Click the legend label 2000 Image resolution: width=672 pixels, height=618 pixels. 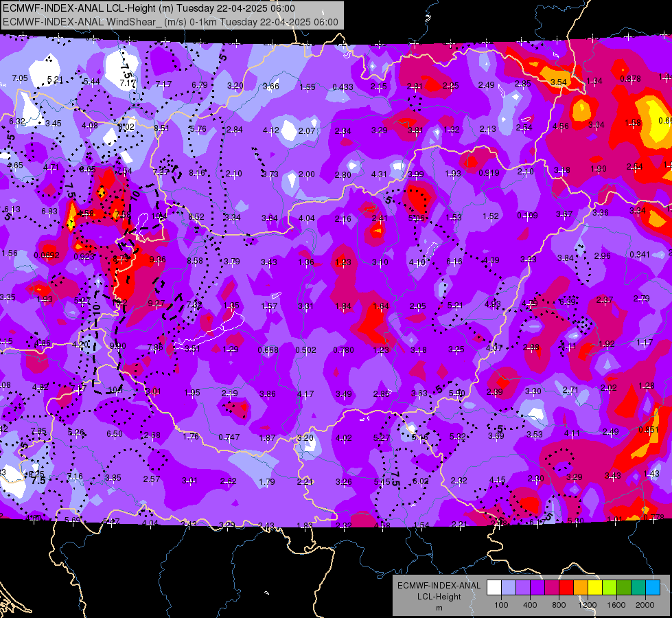point(645,605)
